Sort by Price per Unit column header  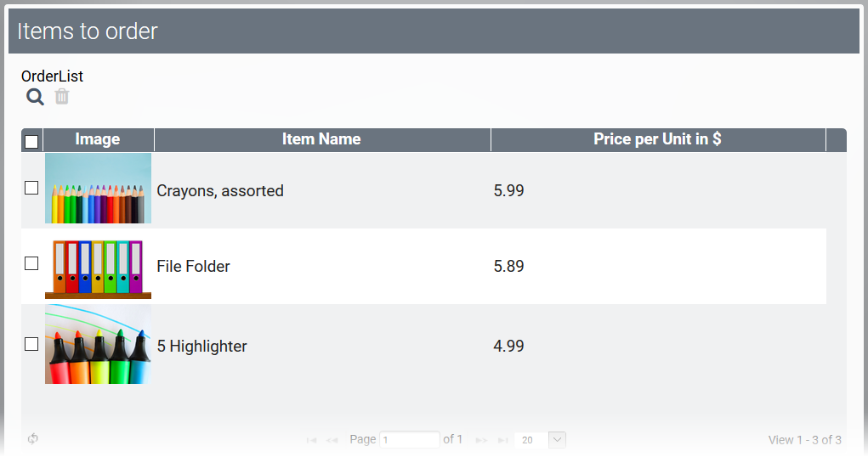pyautogui.click(x=657, y=139)
